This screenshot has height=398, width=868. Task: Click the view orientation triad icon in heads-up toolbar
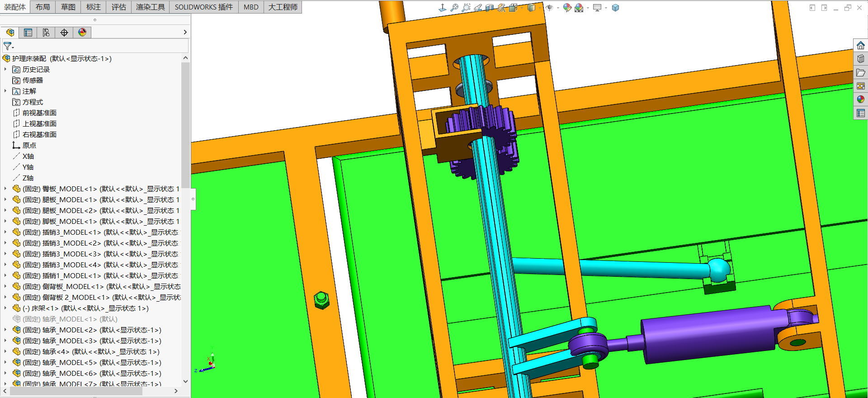[x=443, y=8]
